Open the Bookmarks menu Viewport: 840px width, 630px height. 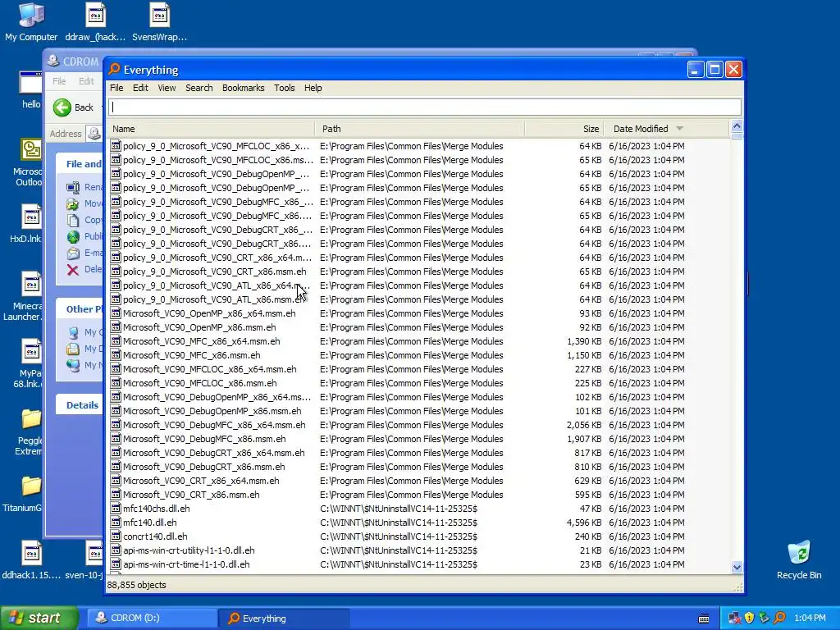243,88
